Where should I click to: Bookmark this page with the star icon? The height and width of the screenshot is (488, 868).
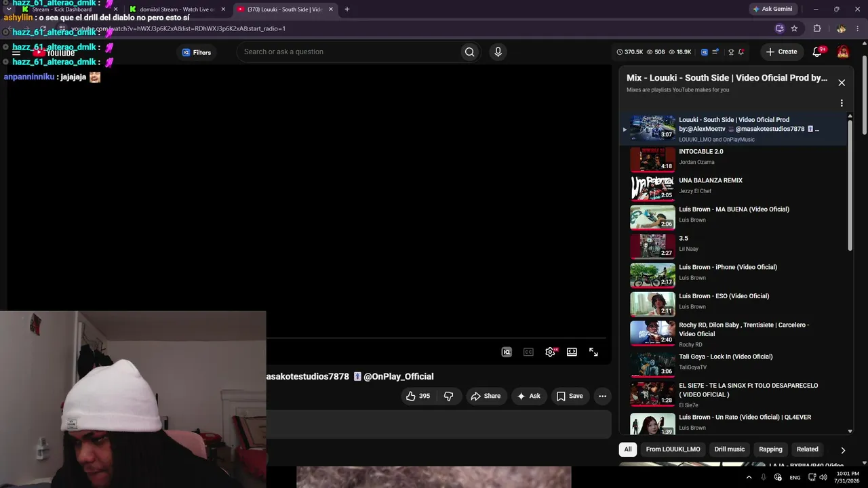pyautogui.click(x=794, y=28)
